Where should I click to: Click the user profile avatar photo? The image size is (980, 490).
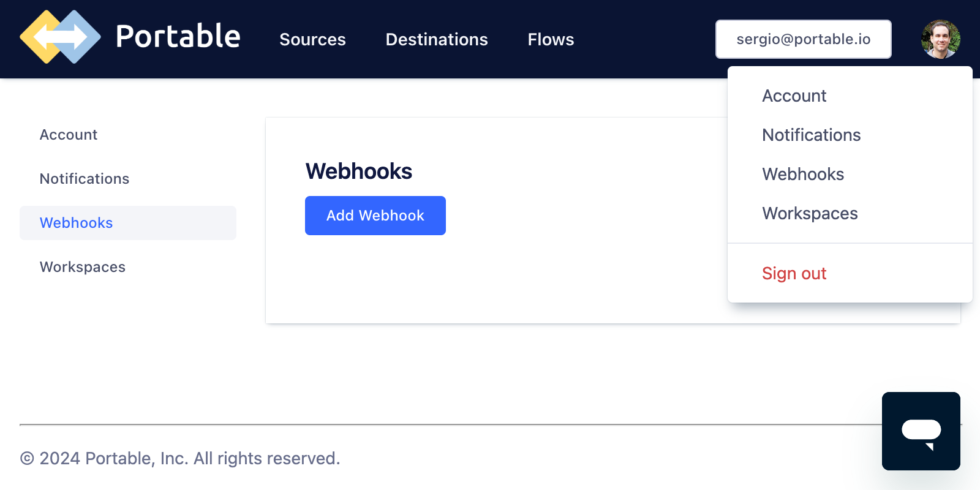tap(940, 39)
